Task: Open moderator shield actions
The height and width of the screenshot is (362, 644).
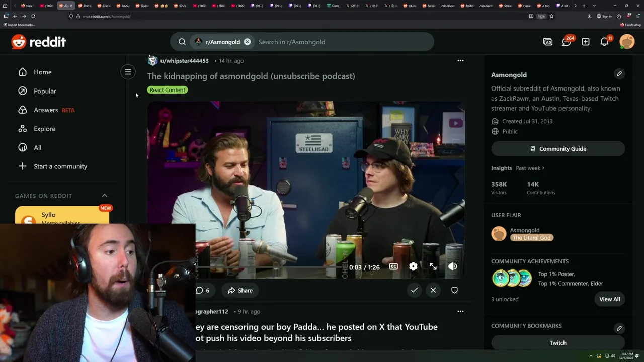Action: 454,290
